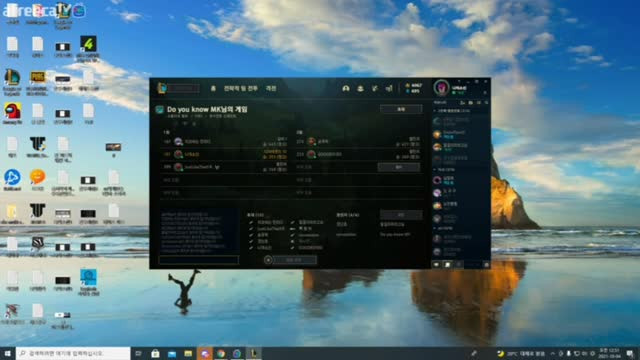Open the missions icon at social panel bottom
The height and width of the screenshot is (360, 640).
point(448,264)
